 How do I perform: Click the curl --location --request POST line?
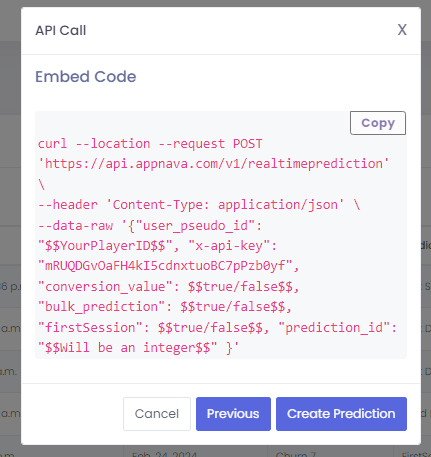[150, 144]
